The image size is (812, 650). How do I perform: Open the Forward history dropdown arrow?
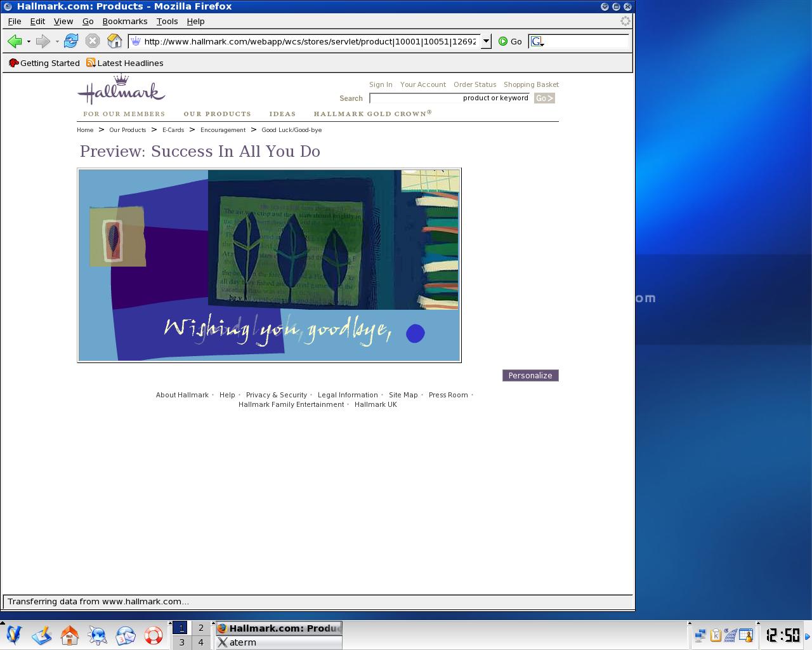click(57, 42)
